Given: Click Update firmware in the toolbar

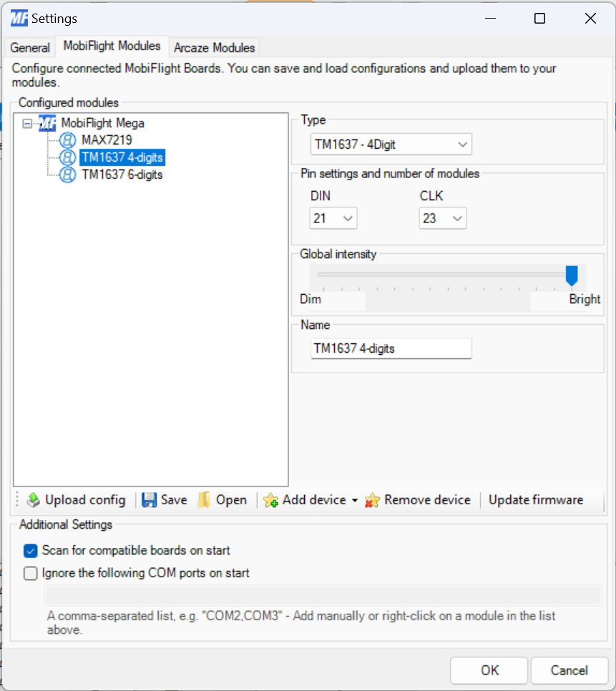Looking at the screenshot, I should click(x=536, y=500).
